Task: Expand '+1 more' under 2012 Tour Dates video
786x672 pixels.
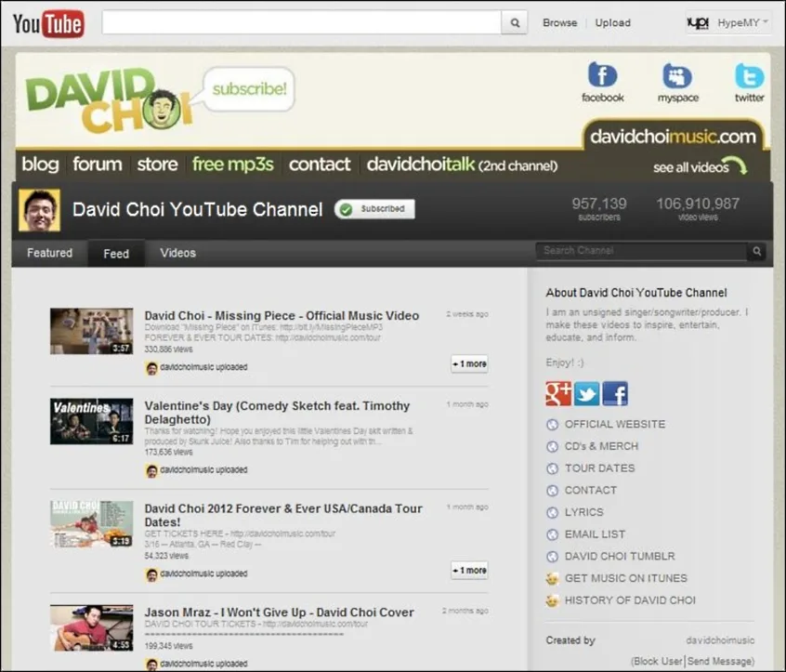Action: coord(469,570)
